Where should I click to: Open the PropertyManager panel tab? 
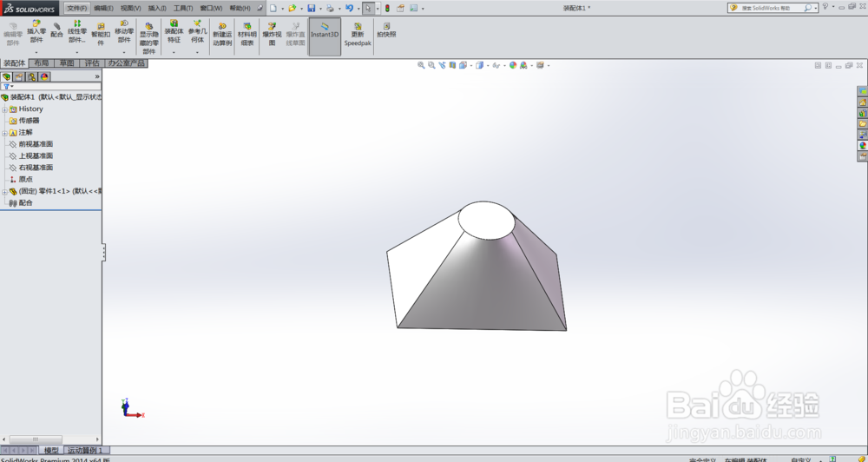[x=19, y=76]
